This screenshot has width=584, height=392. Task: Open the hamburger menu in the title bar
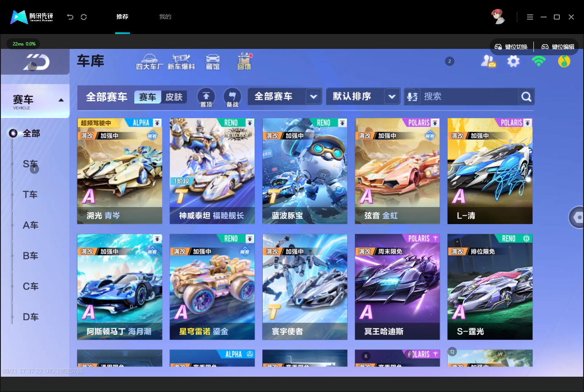point(530,17)
